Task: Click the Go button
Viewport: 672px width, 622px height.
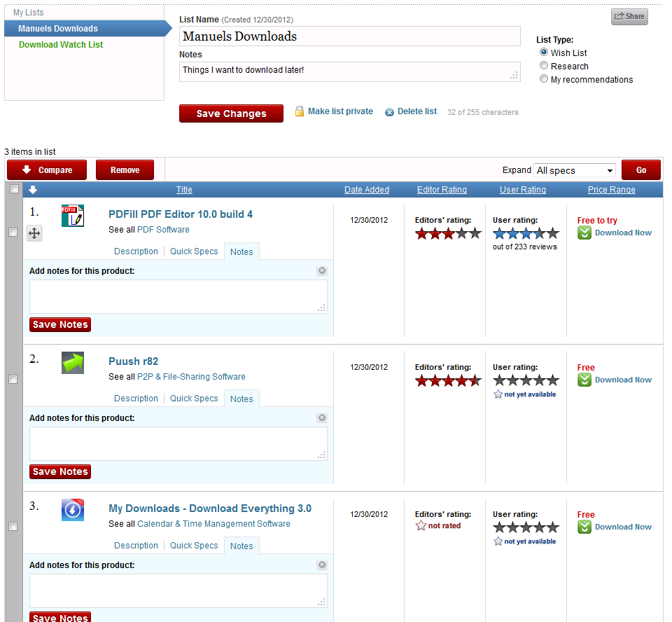Action: (641, 170)
